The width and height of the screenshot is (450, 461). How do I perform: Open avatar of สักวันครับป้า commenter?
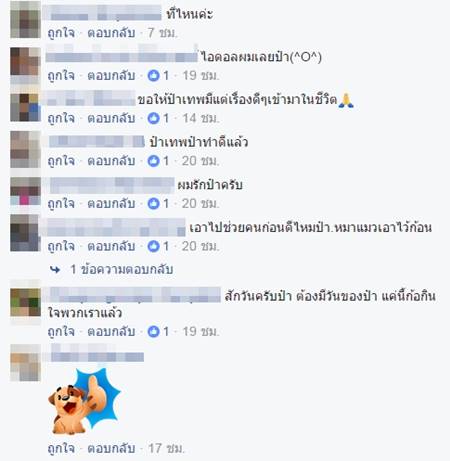coord(25,302)
